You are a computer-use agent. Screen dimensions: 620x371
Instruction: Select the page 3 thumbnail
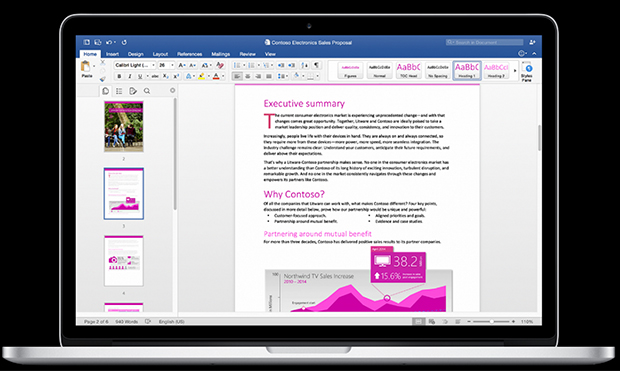point(124,193)
